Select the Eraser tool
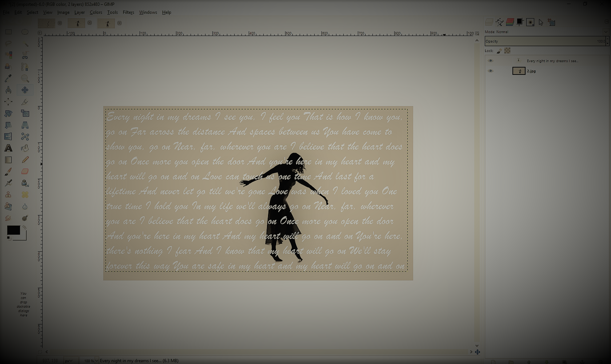Viewport: 611px width, 364px height. (25, 171)
